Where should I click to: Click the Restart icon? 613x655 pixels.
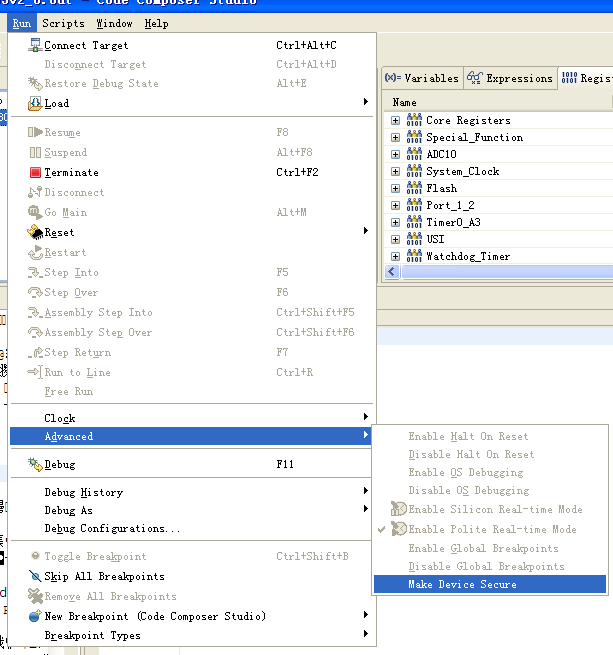pos(35,252)
